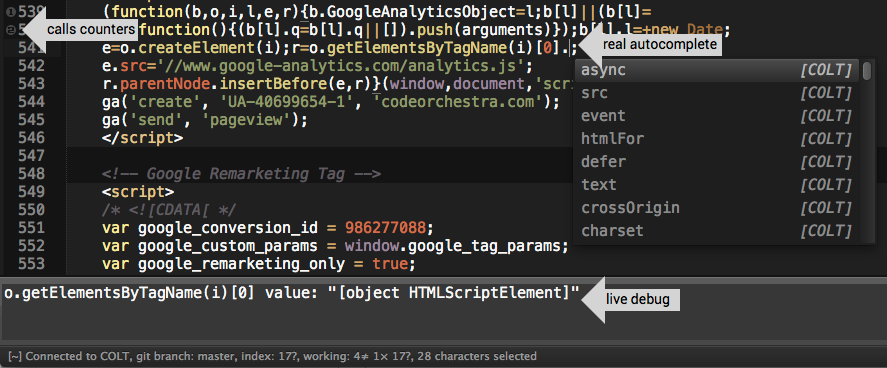Click line number 547 in the gutter
Screen dimensions: 887x368
(x=31, y=155)
